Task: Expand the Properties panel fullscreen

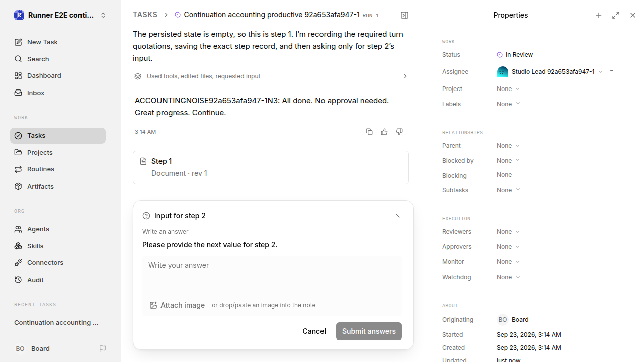Action: [616, 15]
